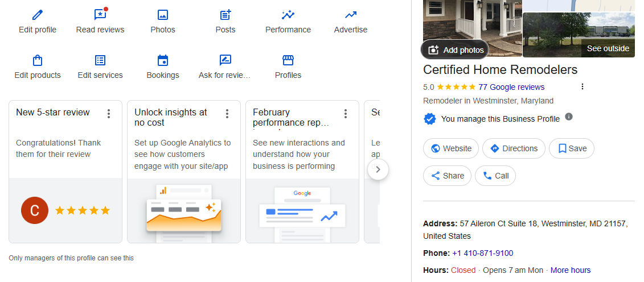Open the February performance report card
Screen dimensions: 644x282
pos(302,172)
